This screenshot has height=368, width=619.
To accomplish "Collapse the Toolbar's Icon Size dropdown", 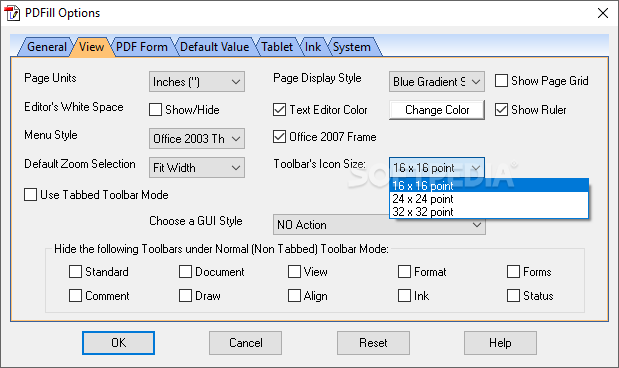I will click(x=437, y=168).
